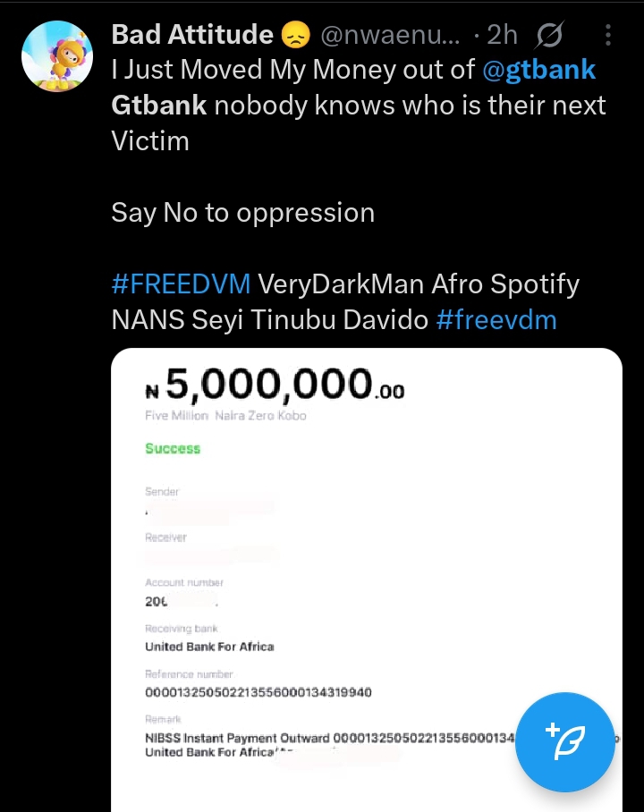Screen dimensions: 644x812
Task: Tap the floating compose post button
Action: pyautogui.click(x=565, y=742)
